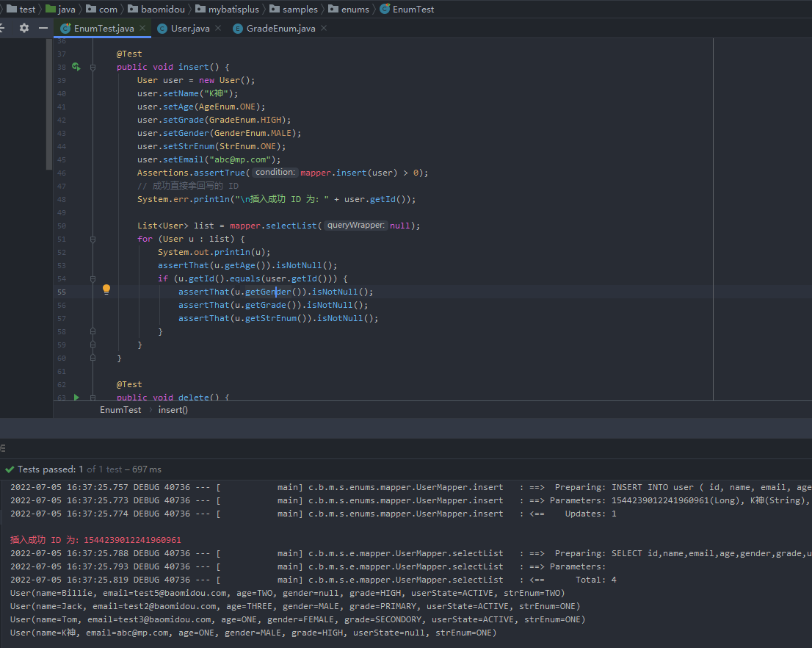812x648 pixels.
Task: Hide project panel with minus icon
Action: (x=43, y=28)
